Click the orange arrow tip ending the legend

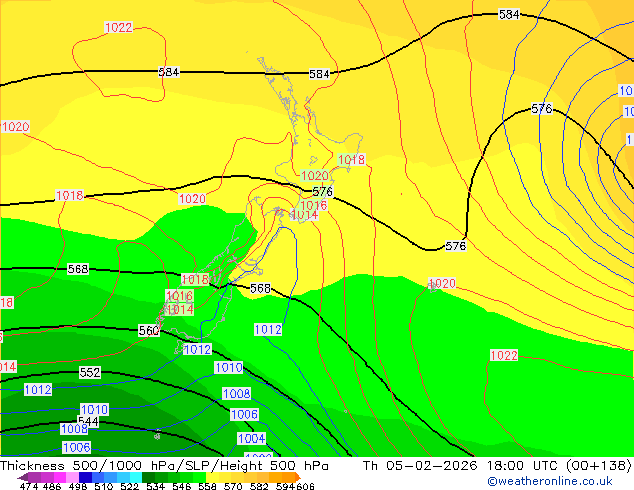[298, 477]
